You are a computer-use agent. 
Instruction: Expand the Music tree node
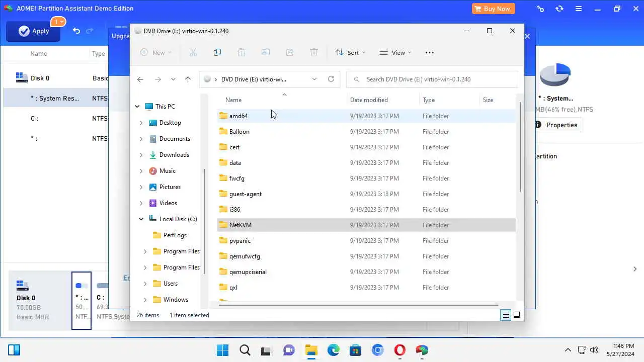[x=141, y=171]
